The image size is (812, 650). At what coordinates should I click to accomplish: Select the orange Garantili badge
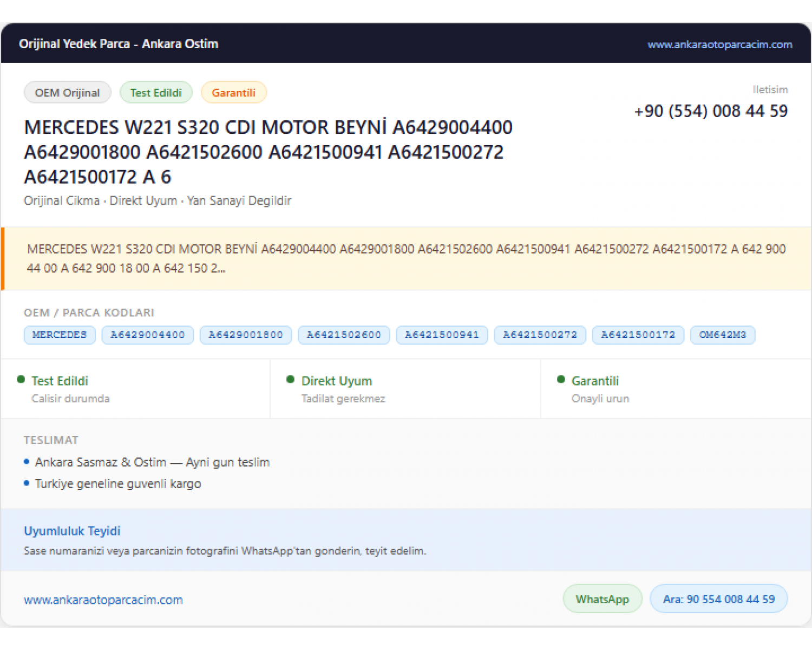[x=233, y=93]
